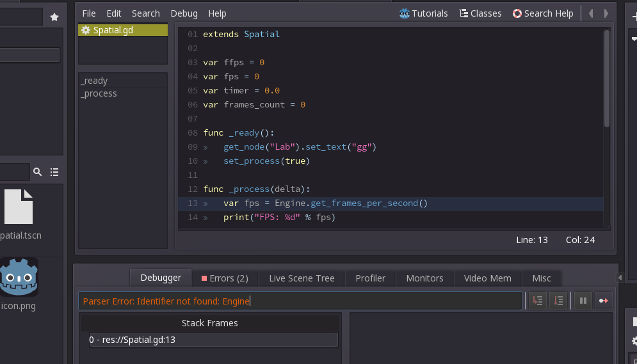Click the Search Help button
This screenshot has width=637, height=364.
tap(543, 13)
